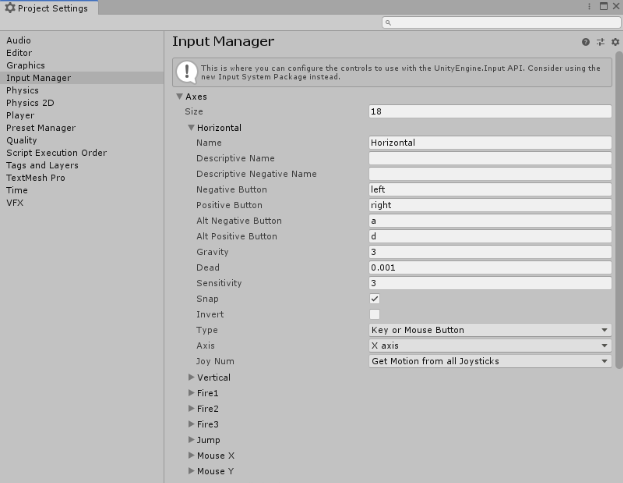The height and width of the screenshot is (483, 623).
Task: Open the Joy Num dropdown
Action: (x=490, y=361)
